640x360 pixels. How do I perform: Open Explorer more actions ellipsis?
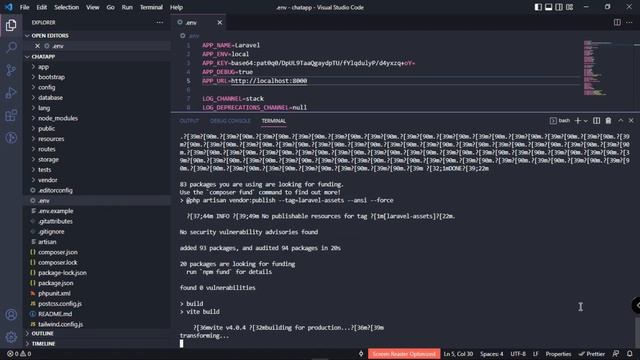160,22
